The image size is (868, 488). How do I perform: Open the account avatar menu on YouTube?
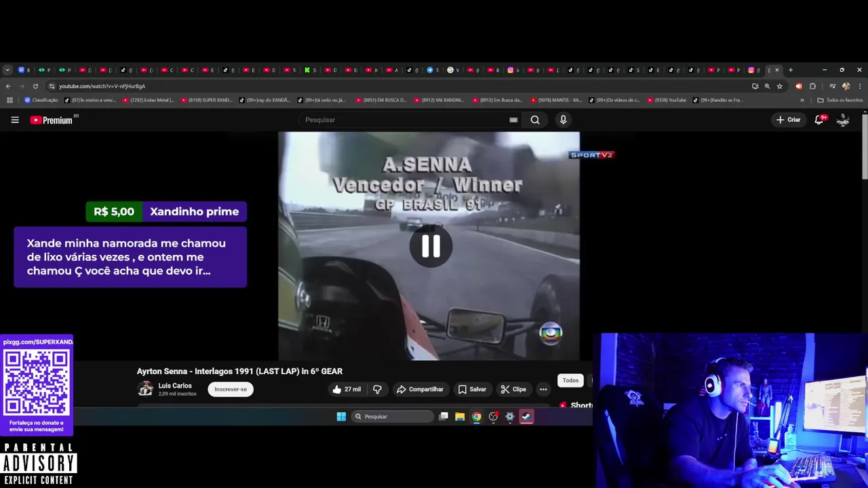(843, 120)
